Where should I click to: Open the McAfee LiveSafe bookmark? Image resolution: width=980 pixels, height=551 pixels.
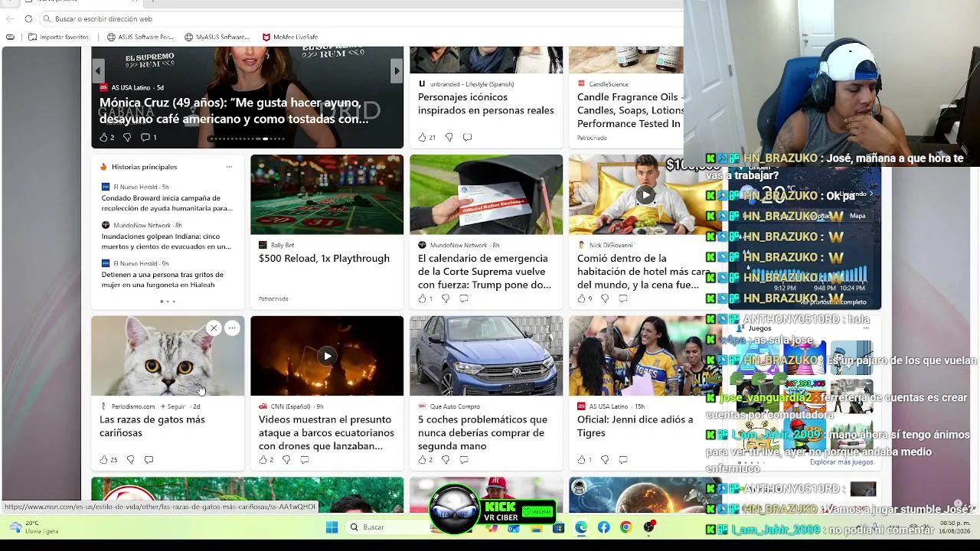289,37
